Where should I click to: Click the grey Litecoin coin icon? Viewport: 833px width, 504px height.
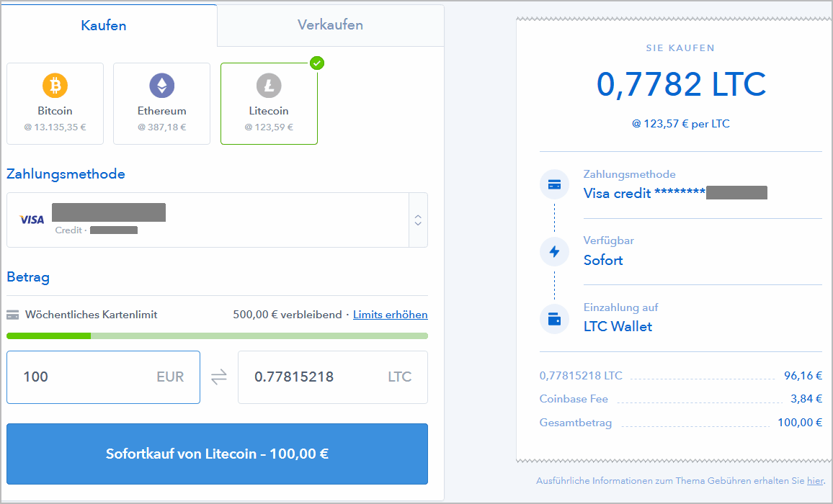pos(269,86)
